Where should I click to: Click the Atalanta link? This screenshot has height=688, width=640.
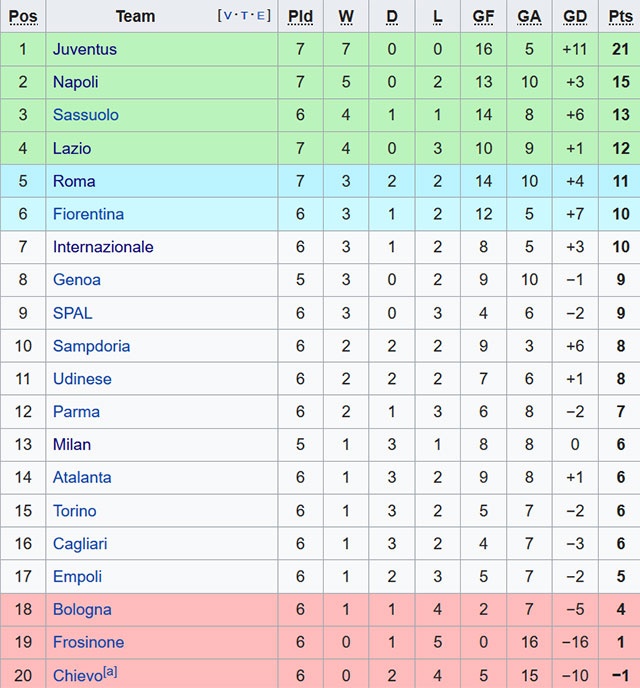pos(82,478)
